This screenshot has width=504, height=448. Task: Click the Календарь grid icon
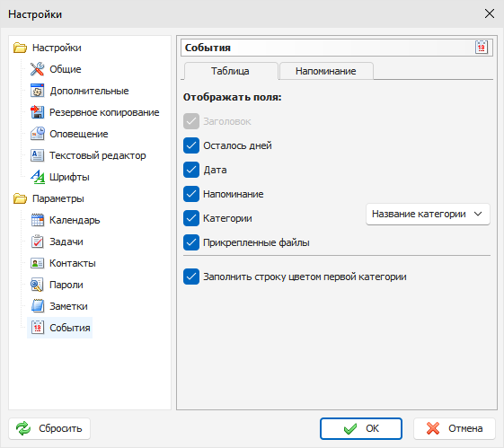(x=38, y=220)
